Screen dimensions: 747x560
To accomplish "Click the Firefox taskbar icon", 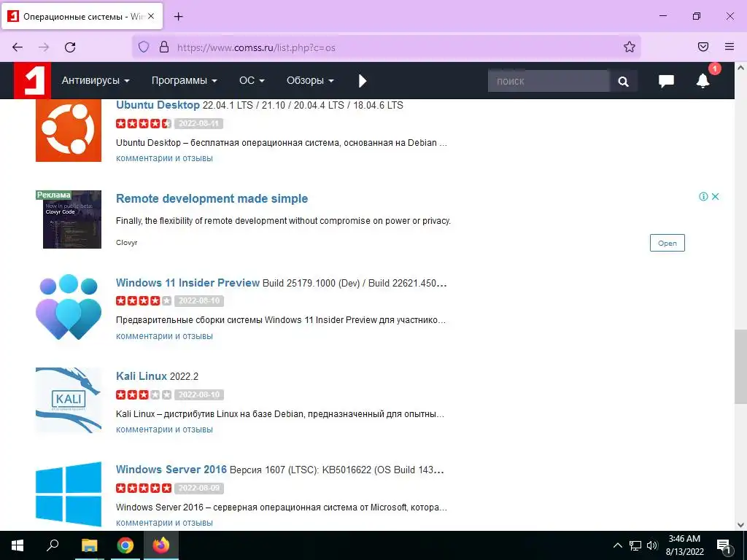I will [161, 545].
